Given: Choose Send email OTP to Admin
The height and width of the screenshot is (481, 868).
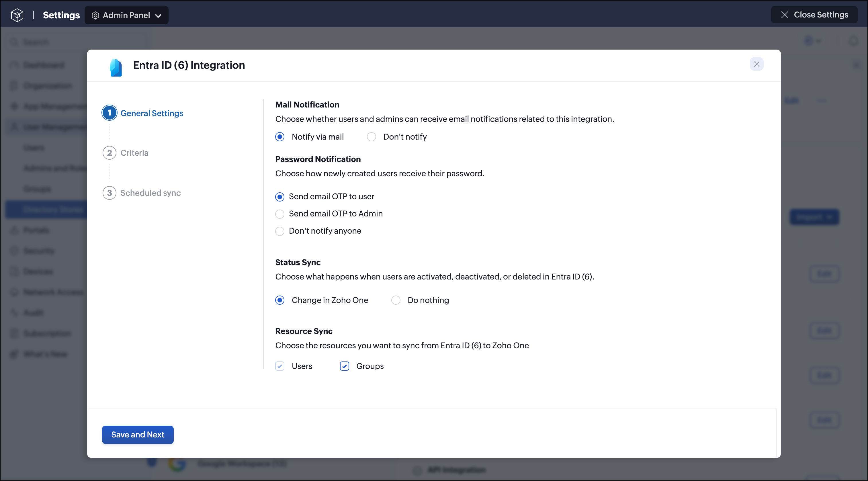Looking at the screenshot, I should [x=280, y=214].
